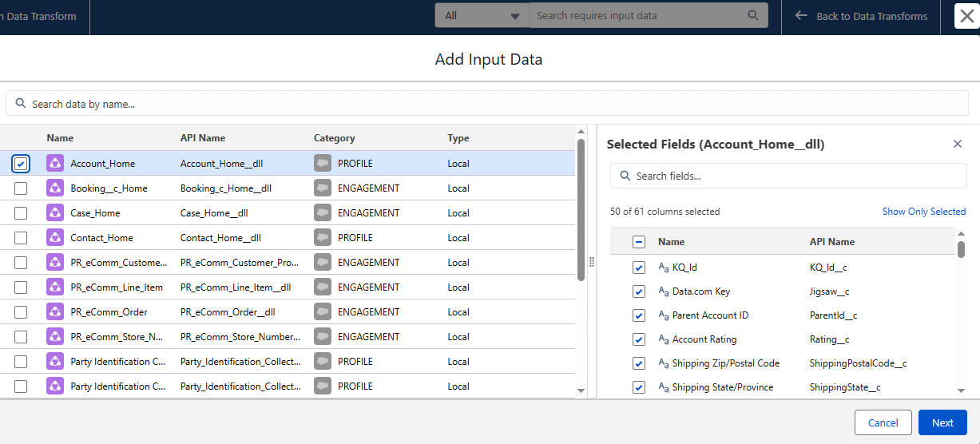Viewport: 980px width, 444px height.
Task: Click the panel splitter grip handle
Action: 592,262
